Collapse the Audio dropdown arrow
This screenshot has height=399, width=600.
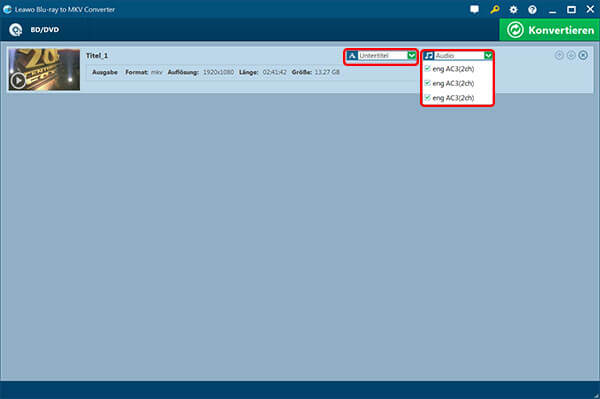point(488,56)
